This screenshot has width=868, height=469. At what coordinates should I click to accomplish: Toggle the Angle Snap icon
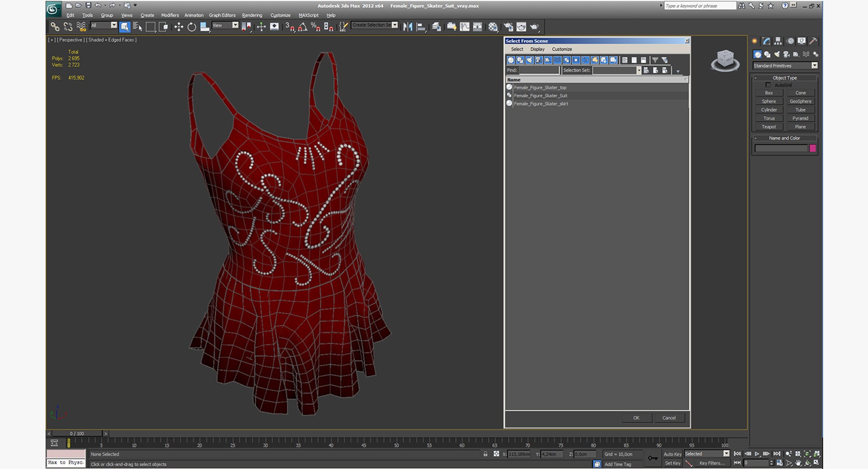[x=302, y=27]
